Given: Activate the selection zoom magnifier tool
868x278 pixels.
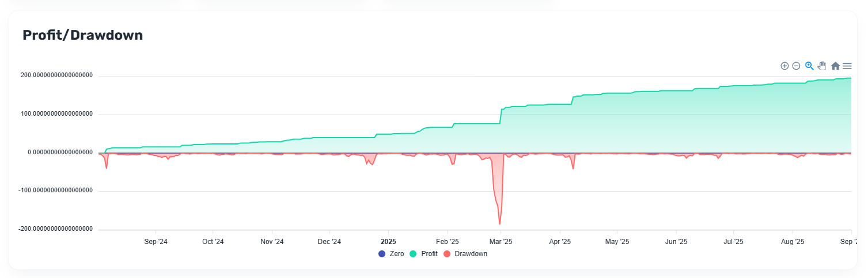Looking at the screenshot, I should click(809, 66).
